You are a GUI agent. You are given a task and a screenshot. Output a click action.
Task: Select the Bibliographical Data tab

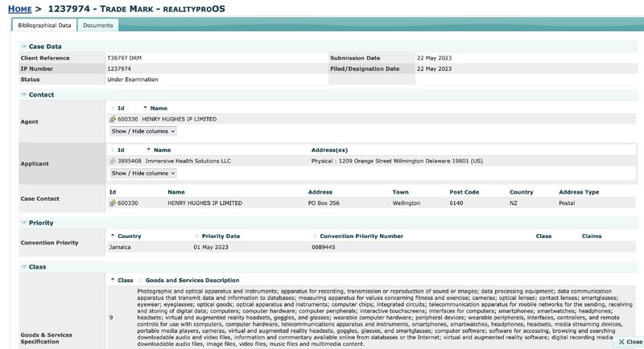pyautogui.click(x=44, y=26)
